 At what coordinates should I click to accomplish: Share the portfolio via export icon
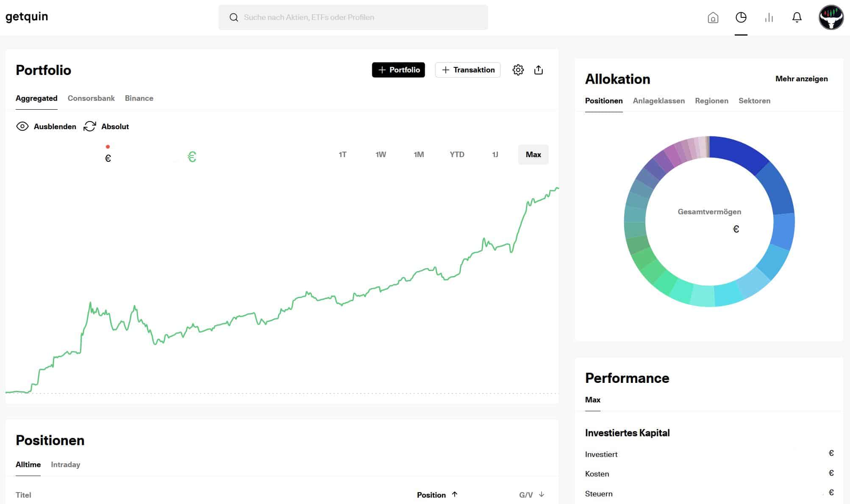539,70
